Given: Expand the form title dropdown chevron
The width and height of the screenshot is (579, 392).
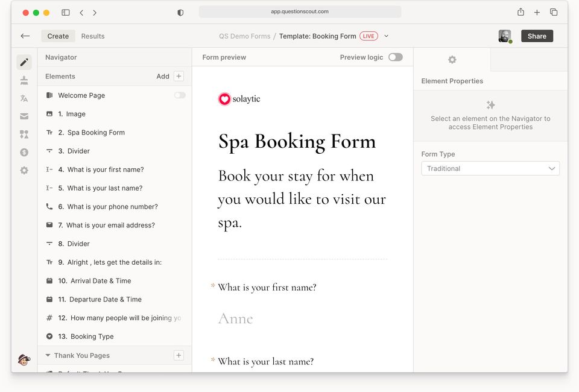Looking at the screenshot, I should [x=386, y=36].
